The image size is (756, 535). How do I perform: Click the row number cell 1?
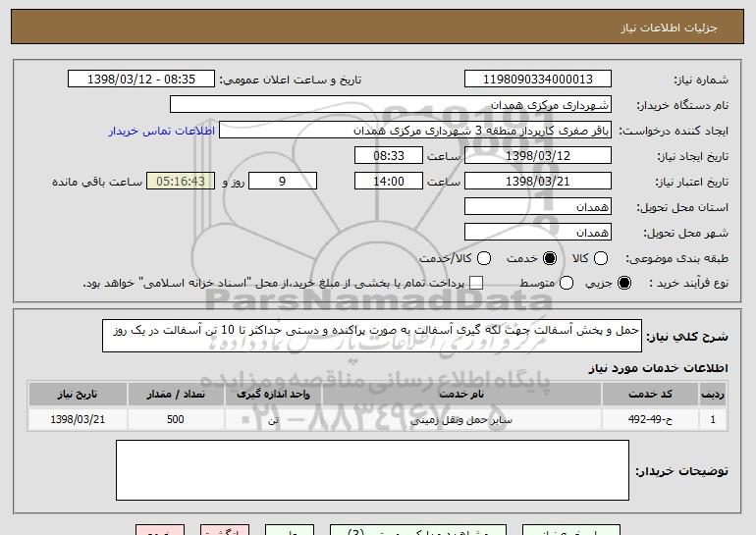[x=713, y=419]
